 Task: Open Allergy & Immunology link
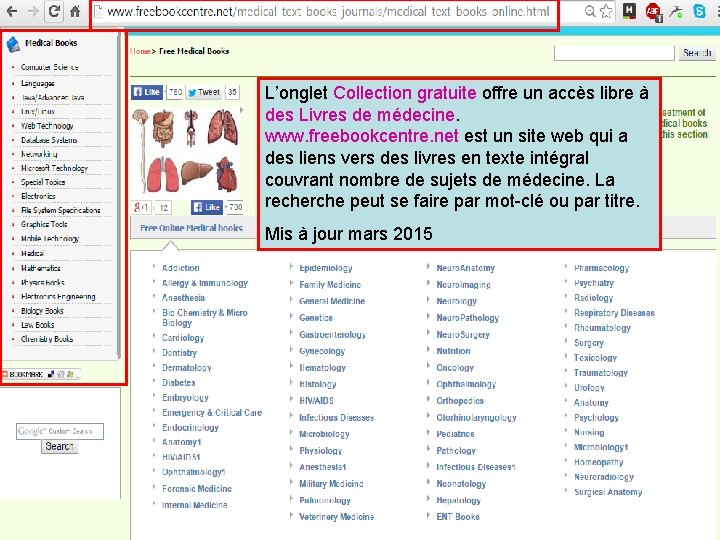205,283
